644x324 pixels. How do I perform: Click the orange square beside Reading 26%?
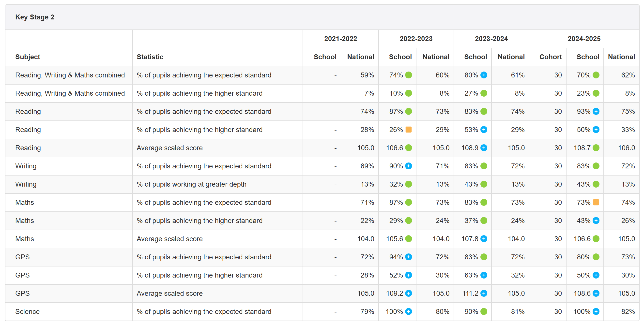tap(408, 130)
